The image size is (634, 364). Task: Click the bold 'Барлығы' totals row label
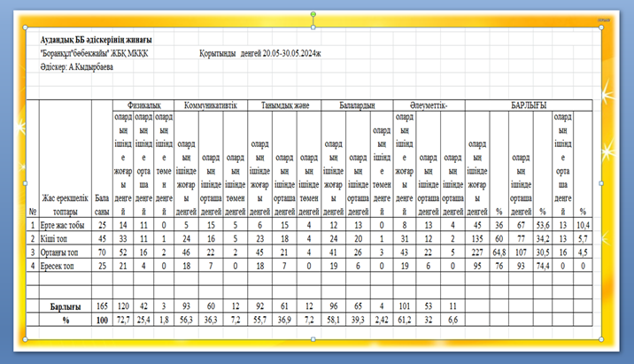point(66,306)
